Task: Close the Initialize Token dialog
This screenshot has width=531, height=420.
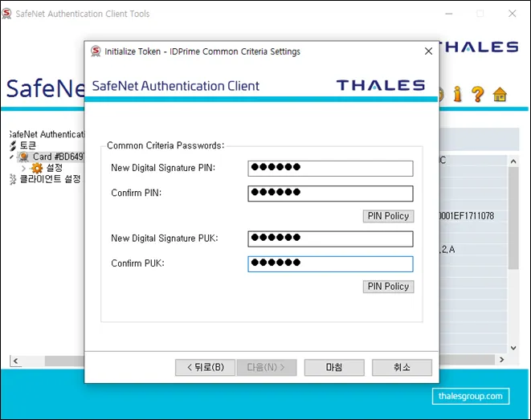Action: [x=428, y=51]
